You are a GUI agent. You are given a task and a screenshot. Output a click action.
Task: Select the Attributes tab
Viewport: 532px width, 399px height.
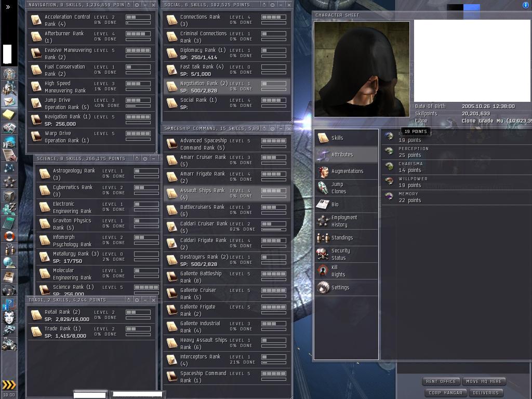[346, 154]
